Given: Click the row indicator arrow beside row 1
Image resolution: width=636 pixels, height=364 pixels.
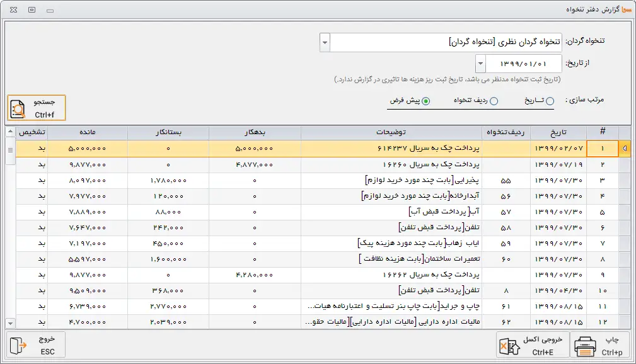Looking at the screenshot, I should (x=625, y=149).
